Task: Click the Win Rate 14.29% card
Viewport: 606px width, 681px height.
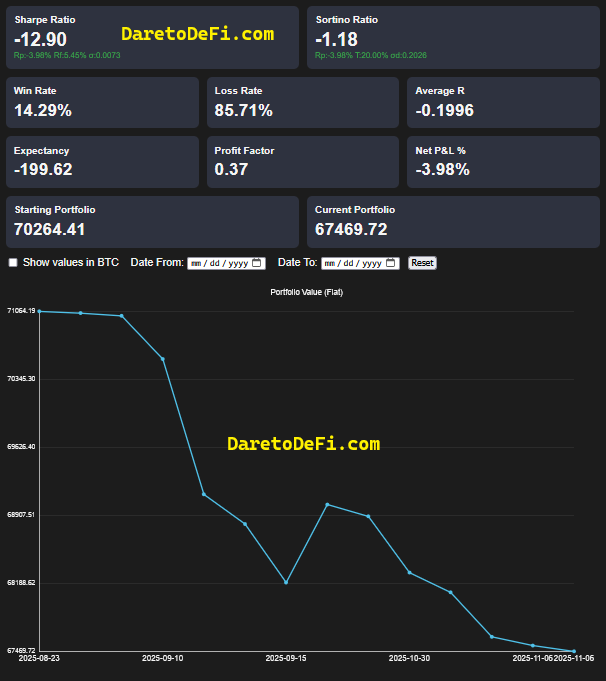Action: (x=103, y=102)
